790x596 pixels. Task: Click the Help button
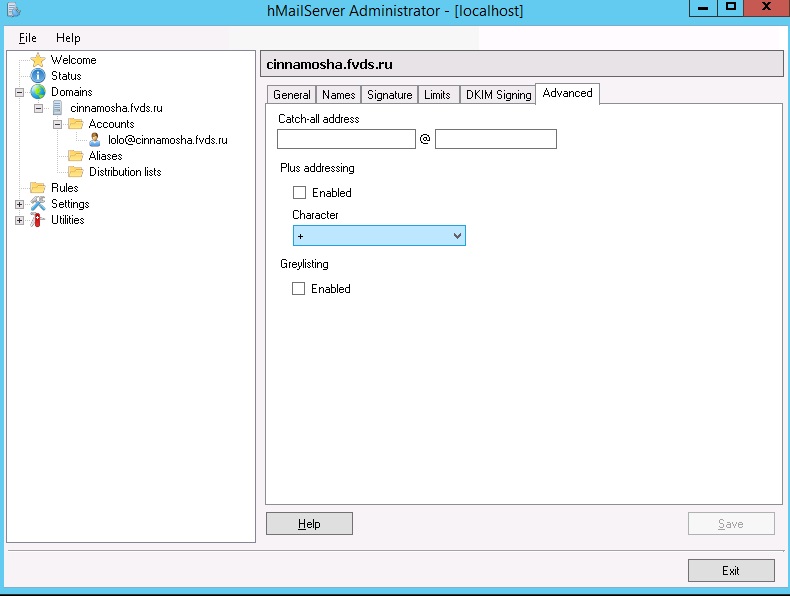(x=309, y=524)
